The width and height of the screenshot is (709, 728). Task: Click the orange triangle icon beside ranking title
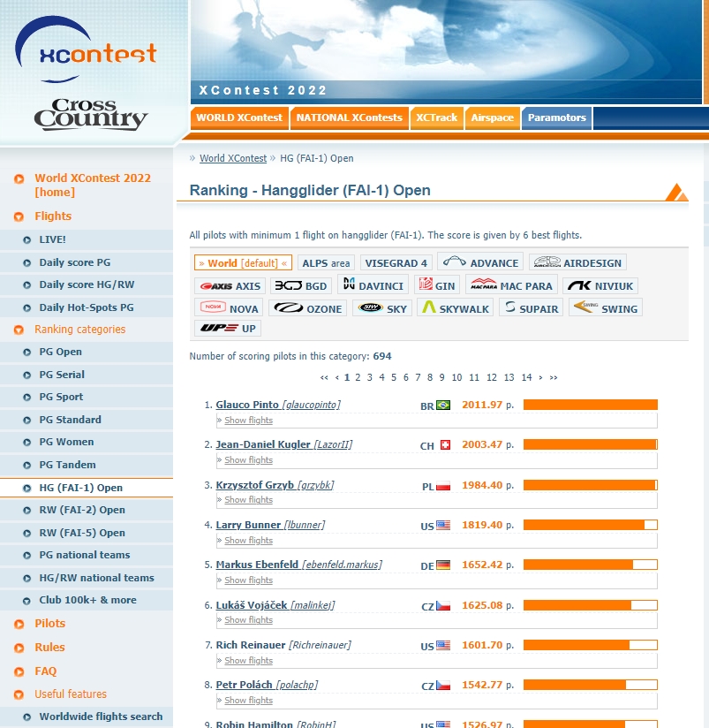coord(676,193)
